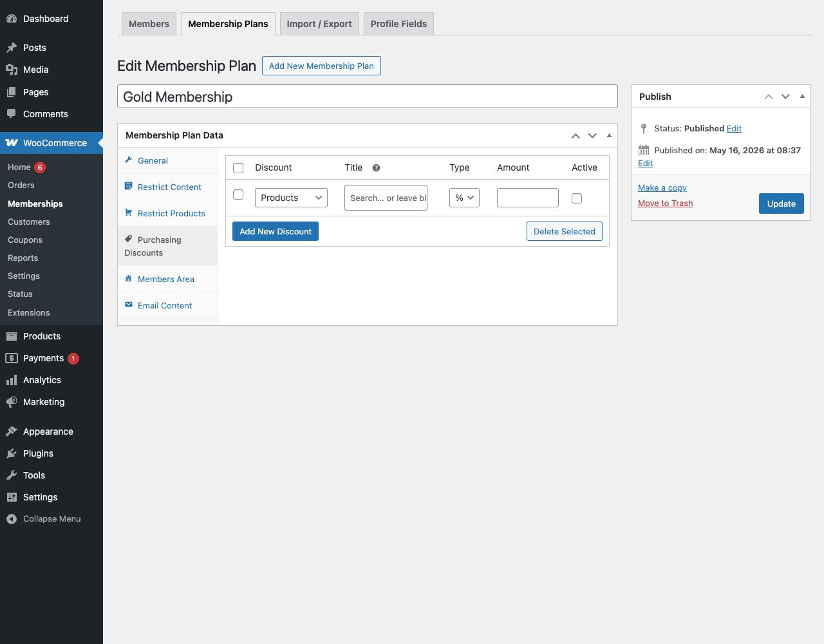
Task: Click the Make a copy link
Action: 662,187
